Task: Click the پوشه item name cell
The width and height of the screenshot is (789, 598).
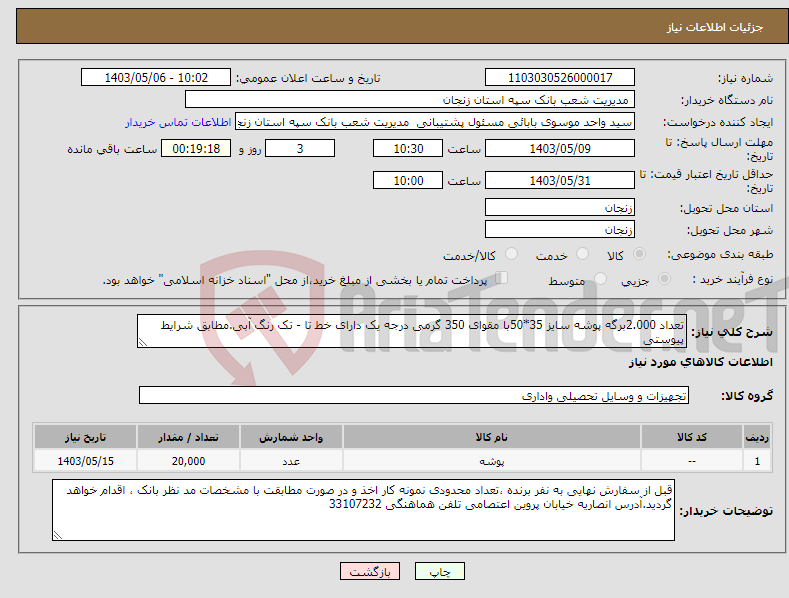Action: [x=492, y=461]
